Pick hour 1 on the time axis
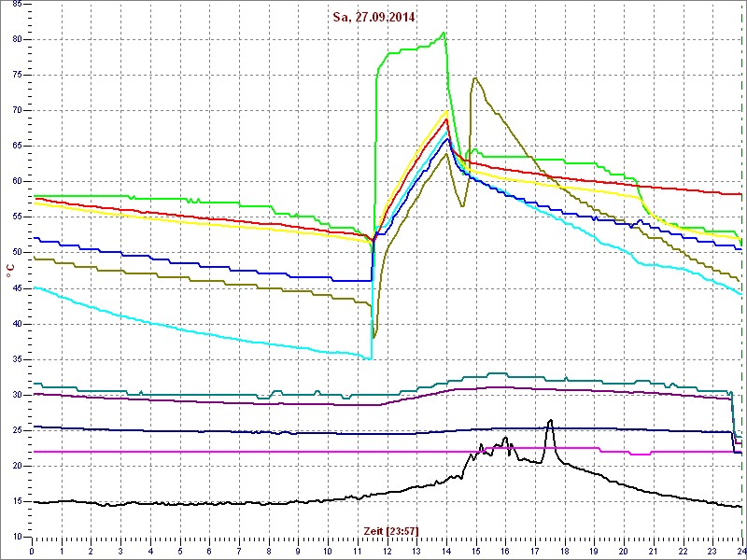Viewport: 747px width, 560px height. coord(62,552)
